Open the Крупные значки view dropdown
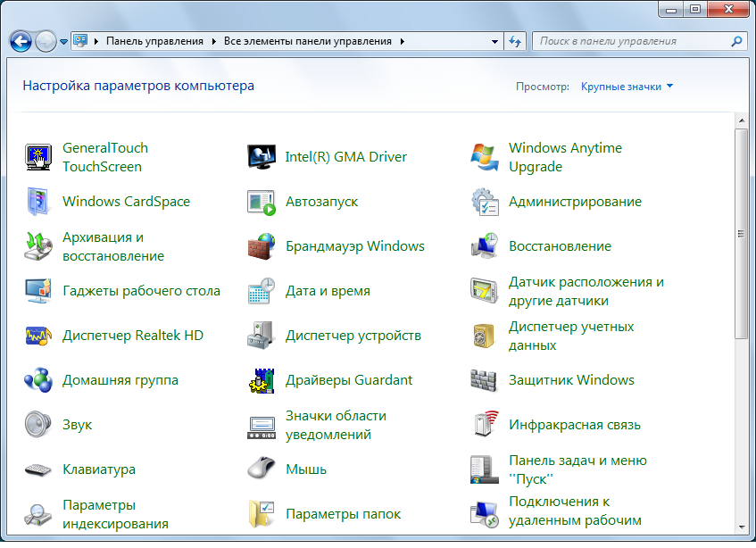The image size is (756, 548). click(627, 87)
